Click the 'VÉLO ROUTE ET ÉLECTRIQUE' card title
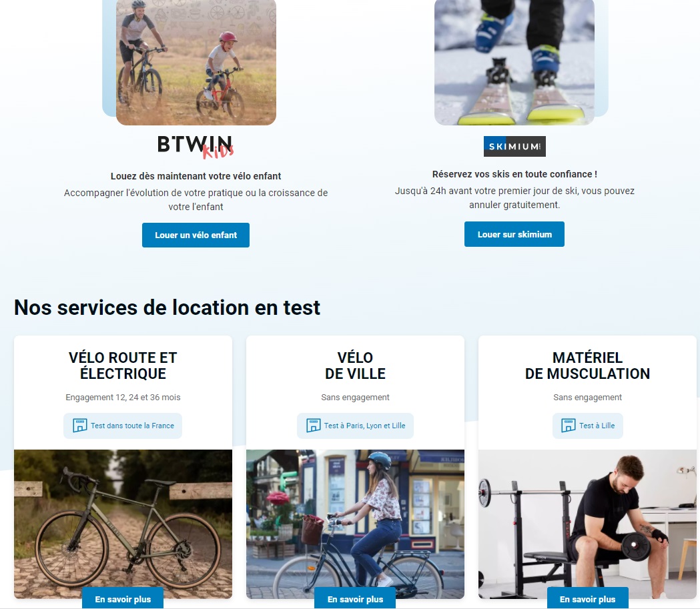The width and height of the screenshot is (700, 609). pyautogui.click(x=123, y=366)
